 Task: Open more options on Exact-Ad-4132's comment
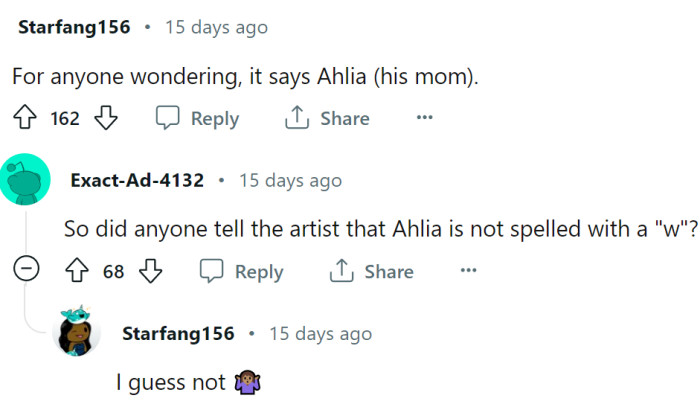pyautogui.click(x=468, y=271)
